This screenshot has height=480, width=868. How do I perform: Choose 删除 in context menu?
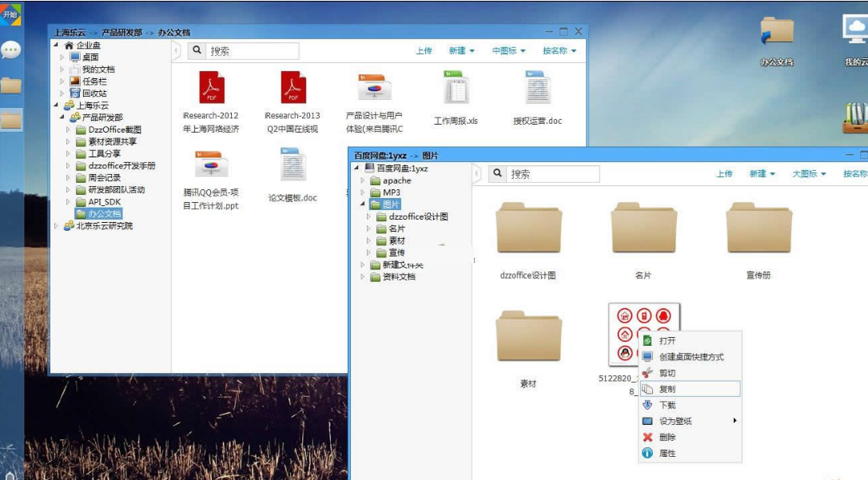[691, 437]
